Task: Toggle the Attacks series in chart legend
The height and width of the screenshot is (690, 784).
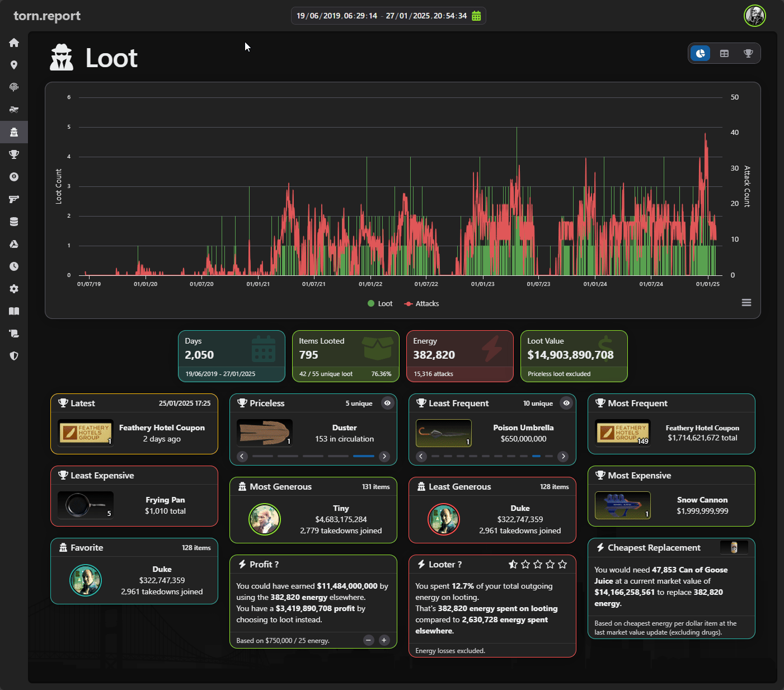Action: pos(421,304)
